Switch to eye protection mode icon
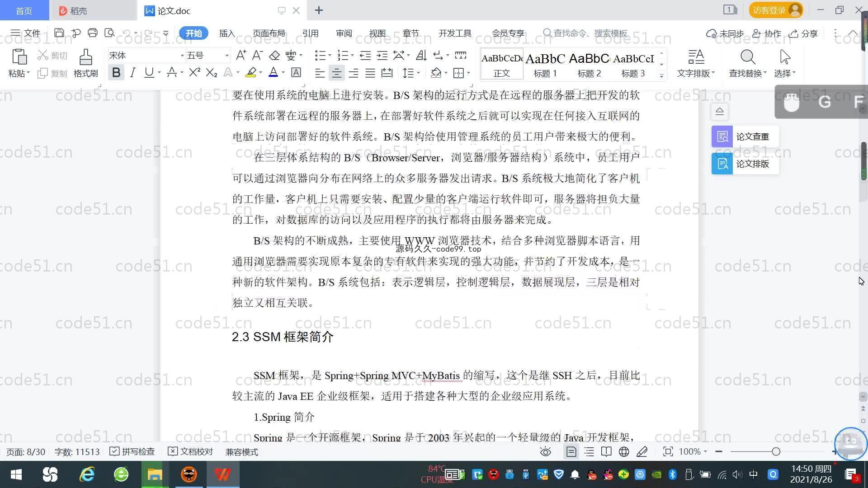Screen dimensions: 868x488 click(x=546, y=451)
